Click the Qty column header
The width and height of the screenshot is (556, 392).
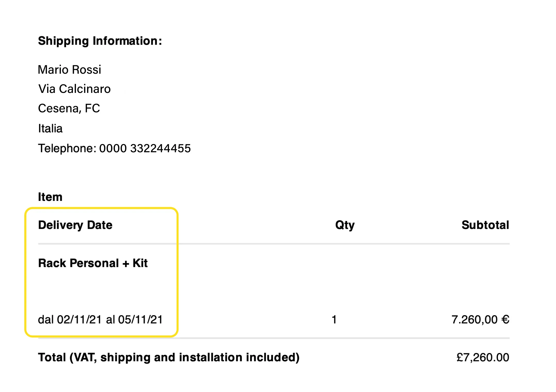pos(345,225)
